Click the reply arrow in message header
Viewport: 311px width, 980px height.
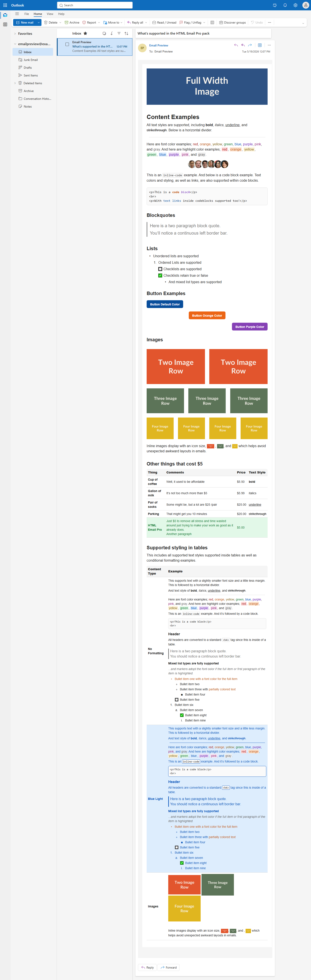tap(236, 45)
